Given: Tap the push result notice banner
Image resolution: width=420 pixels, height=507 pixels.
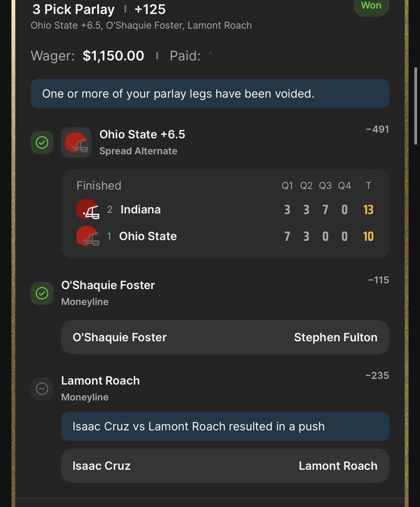Looking at the screenshot, I should tap(225, 426).
